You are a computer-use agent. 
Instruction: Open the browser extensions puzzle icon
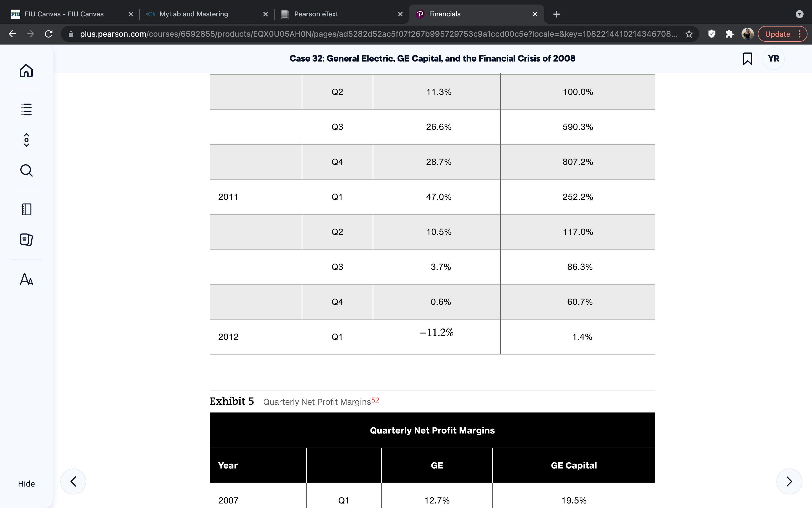[x=729, y=34]
